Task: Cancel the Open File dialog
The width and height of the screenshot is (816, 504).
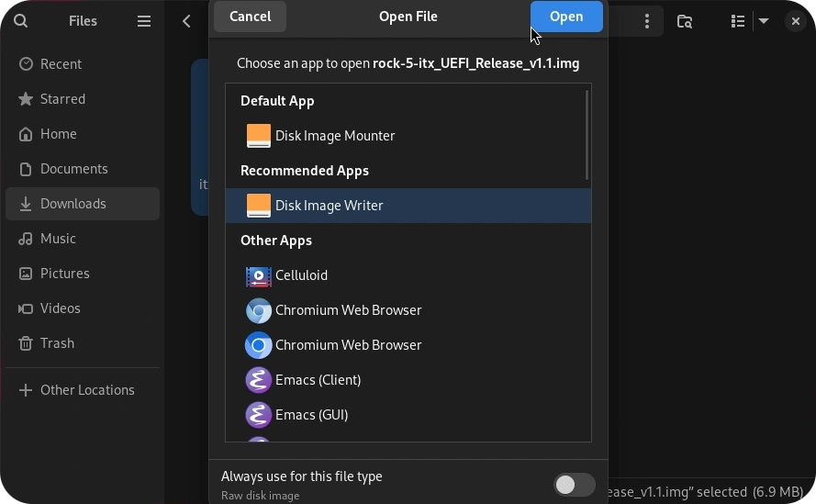Action: (x=250, y=17)
